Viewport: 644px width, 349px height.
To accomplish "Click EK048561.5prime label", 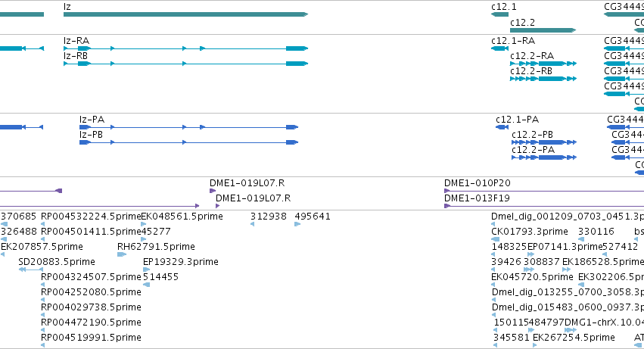I will [182, 217].
